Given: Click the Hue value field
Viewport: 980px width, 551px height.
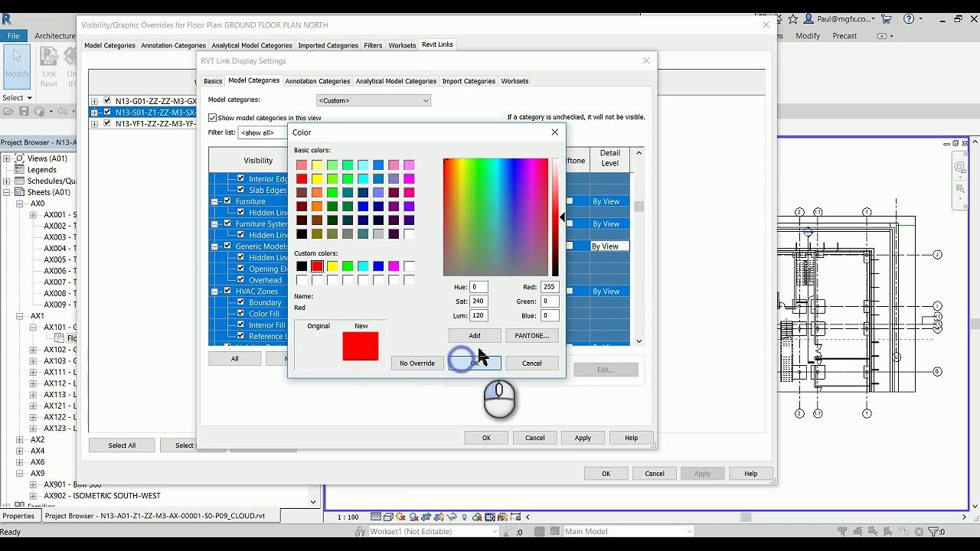Looking at the screenshot, I should (479, 287).
